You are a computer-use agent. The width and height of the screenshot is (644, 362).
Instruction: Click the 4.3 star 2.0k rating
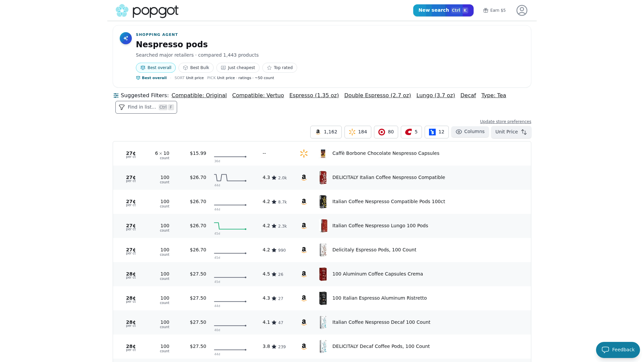coord(275,178)
